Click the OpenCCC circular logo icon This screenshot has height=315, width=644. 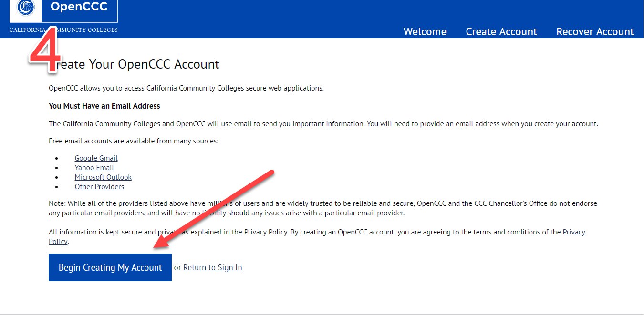click(x=25, y=7)
